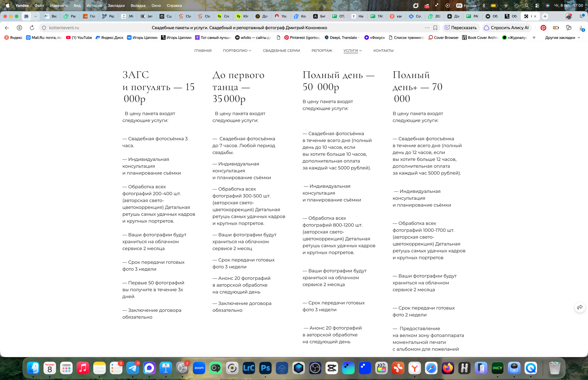Click the Pinterest extension icon
This screenshot has width=588, height=380.
[543, 28]
